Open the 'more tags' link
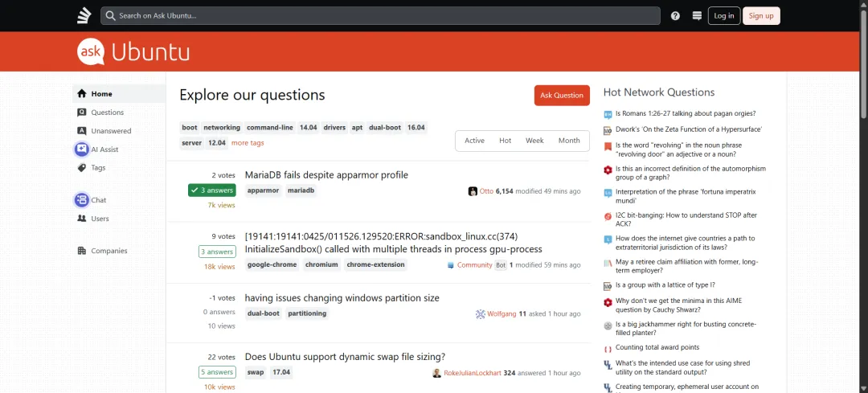The width and height of the screenshot is (868, 393). coord(248,143)
